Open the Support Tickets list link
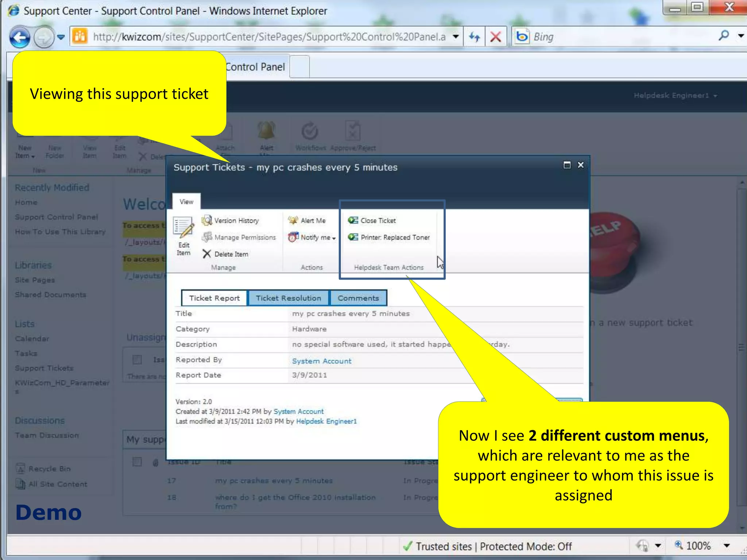The width and height of the screenshot is (747, 560). tap(44, 368)
